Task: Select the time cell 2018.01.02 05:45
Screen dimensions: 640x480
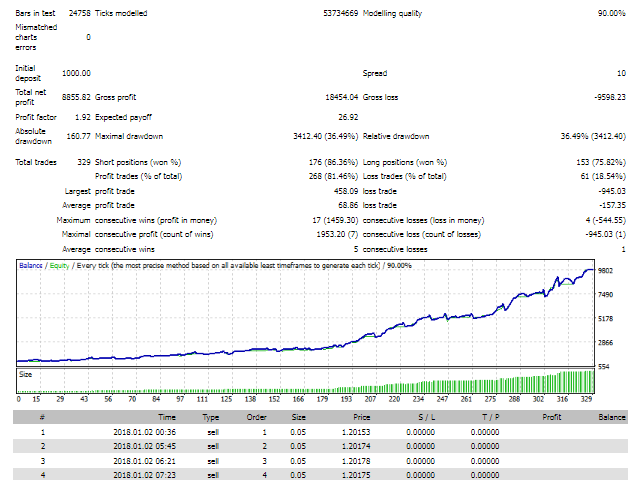Action: tap(144, 446)
